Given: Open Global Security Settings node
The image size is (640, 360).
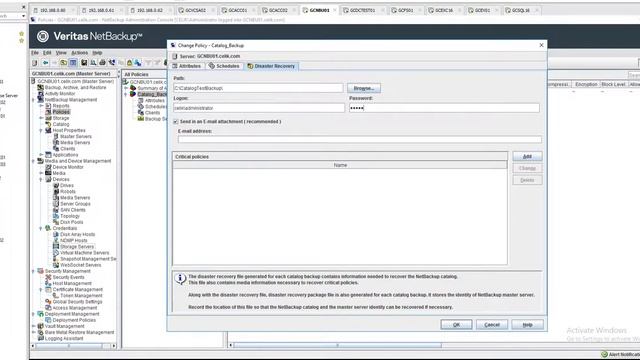Looking at the screenshot, I should click(77, 302).
